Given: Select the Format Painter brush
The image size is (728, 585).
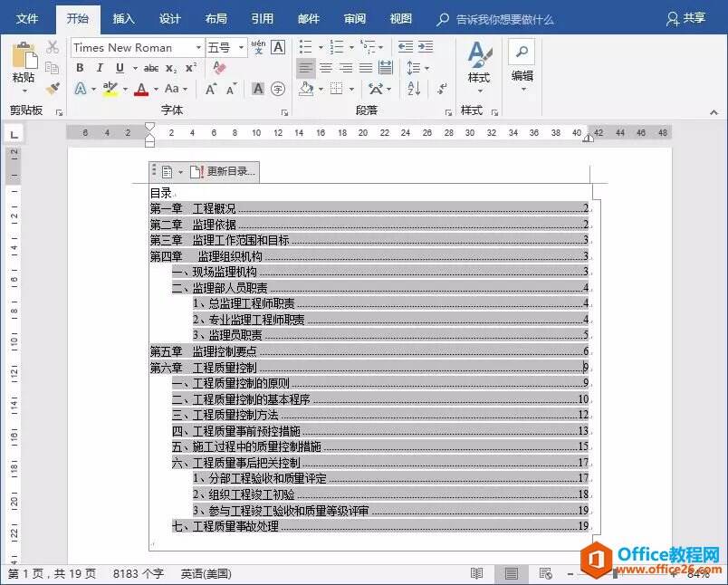Looking at the screenshot, I should click(53, 88).
